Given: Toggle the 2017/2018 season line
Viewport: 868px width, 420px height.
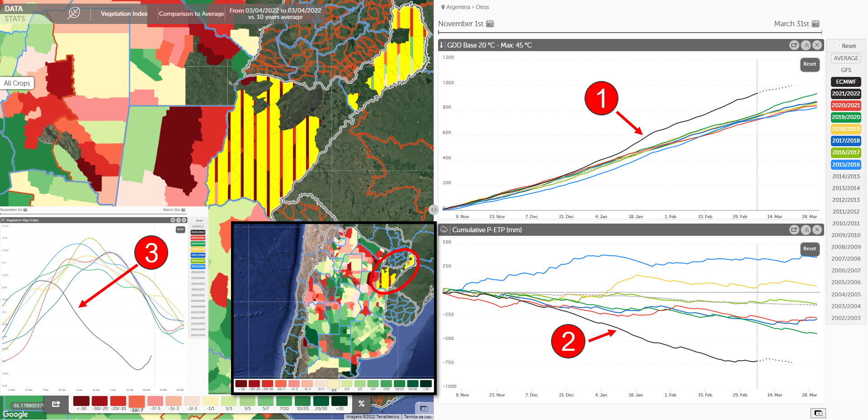Looking at the screenshot, I should (x=846, y=141).
